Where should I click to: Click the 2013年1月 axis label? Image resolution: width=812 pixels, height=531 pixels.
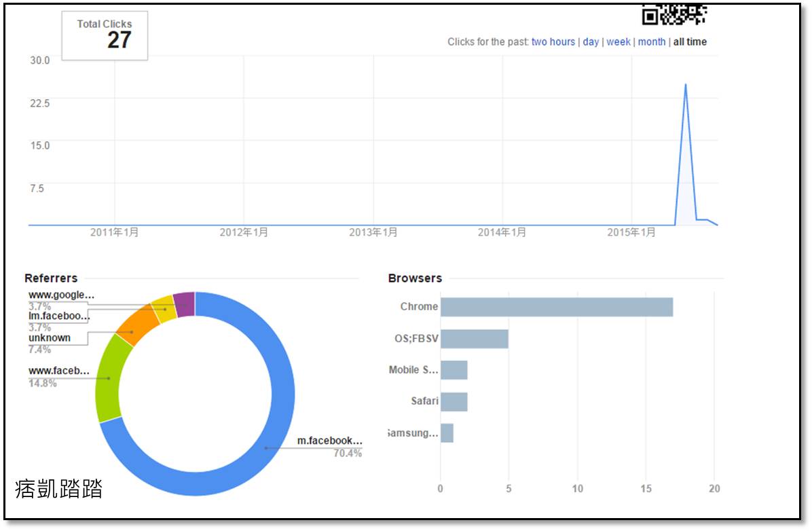373,233
